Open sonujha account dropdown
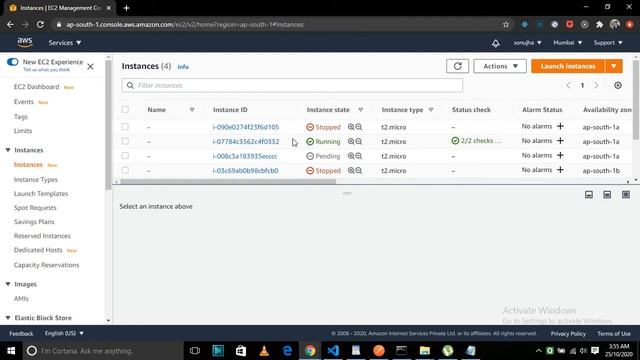640x360 pixels. coord(527,42)
